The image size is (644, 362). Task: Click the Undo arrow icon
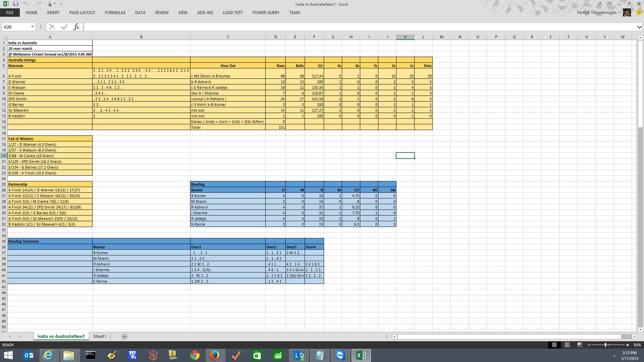pos(25,4)
